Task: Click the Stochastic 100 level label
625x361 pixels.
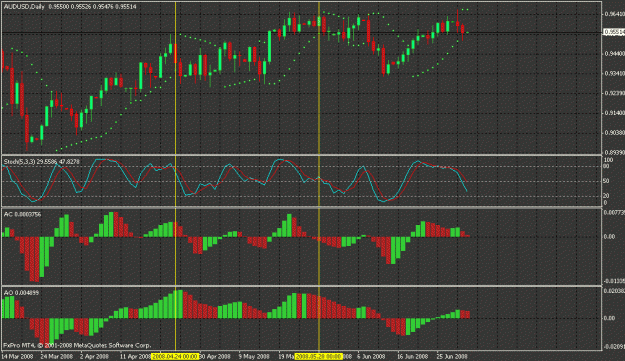Action: click(x=608, y=160)
